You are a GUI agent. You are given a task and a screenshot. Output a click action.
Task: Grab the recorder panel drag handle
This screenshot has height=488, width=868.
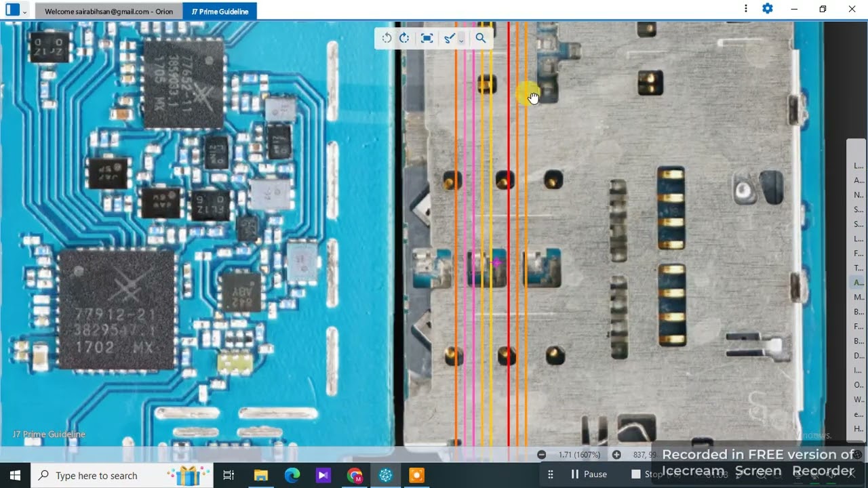point(551,474)
